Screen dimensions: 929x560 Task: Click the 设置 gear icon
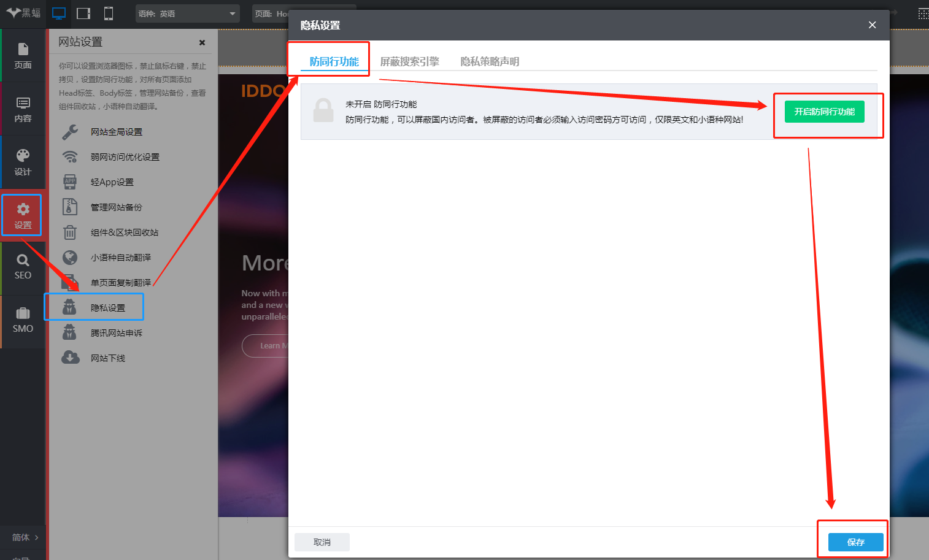[x=23, y=215]
